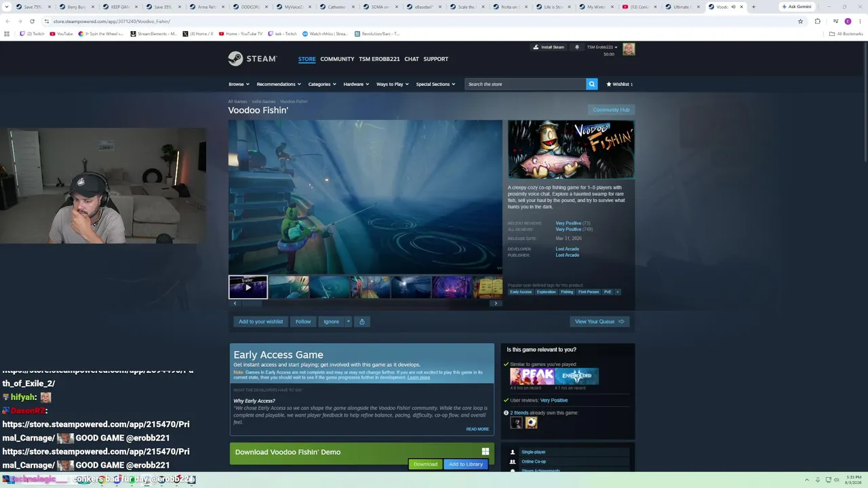Expand the Ways to Play dropdown
Image resolution: width=868 pixels, height=488 pixels.
pyautogui.click(x=393, y=84)
